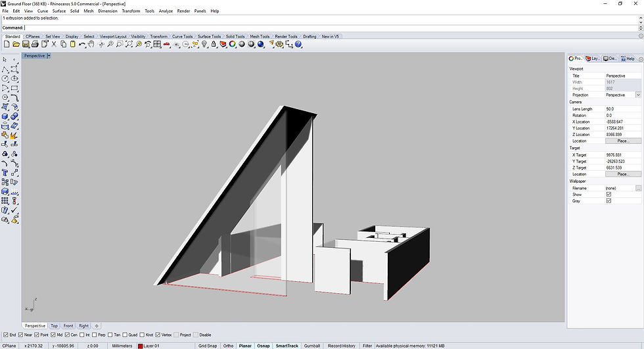The image size is (644, 349).
Task: Switch to the Solid Tools toolbar tab
Action: (x=235, y=37)
